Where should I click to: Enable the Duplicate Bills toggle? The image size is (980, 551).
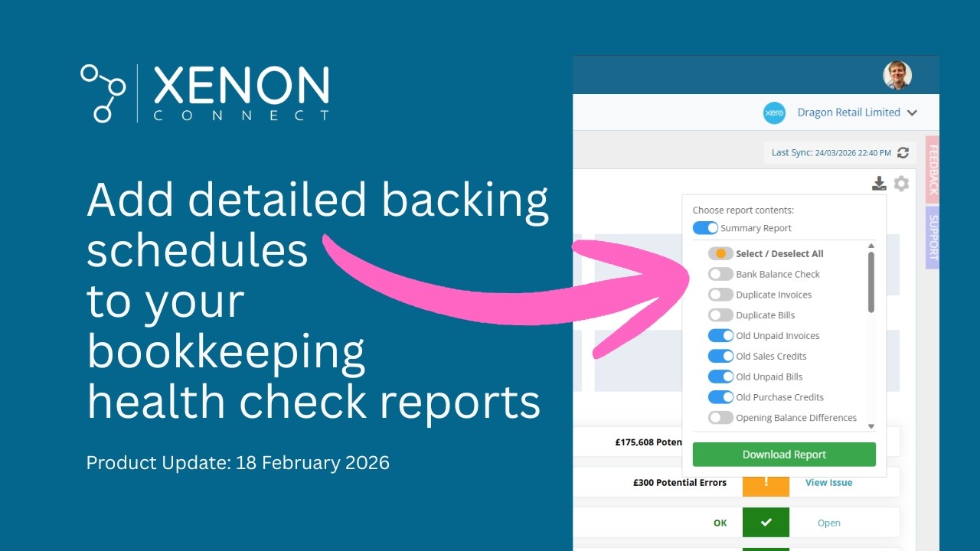click(720, 315)
